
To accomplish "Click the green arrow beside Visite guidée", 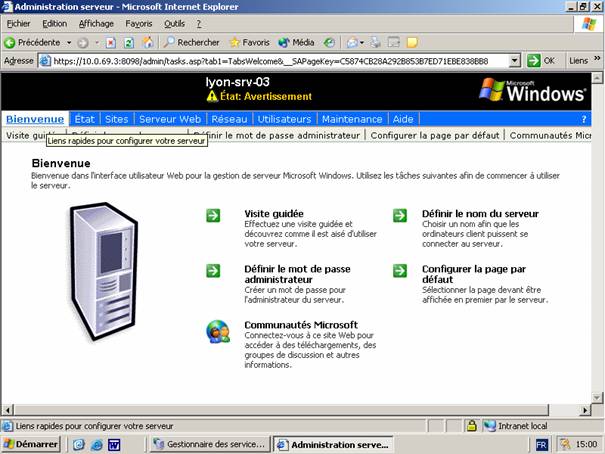I will (213, 215).
